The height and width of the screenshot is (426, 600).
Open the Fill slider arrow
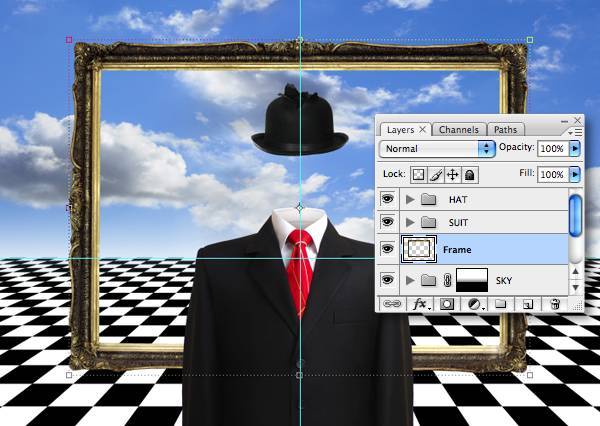point(575,175)
